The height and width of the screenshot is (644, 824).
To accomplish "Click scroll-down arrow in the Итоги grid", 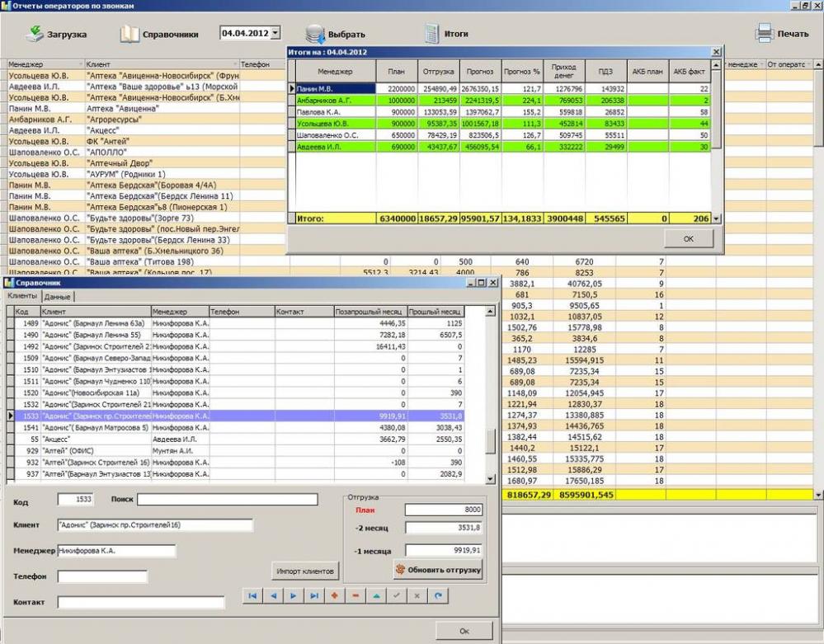I will pos(716,219).
